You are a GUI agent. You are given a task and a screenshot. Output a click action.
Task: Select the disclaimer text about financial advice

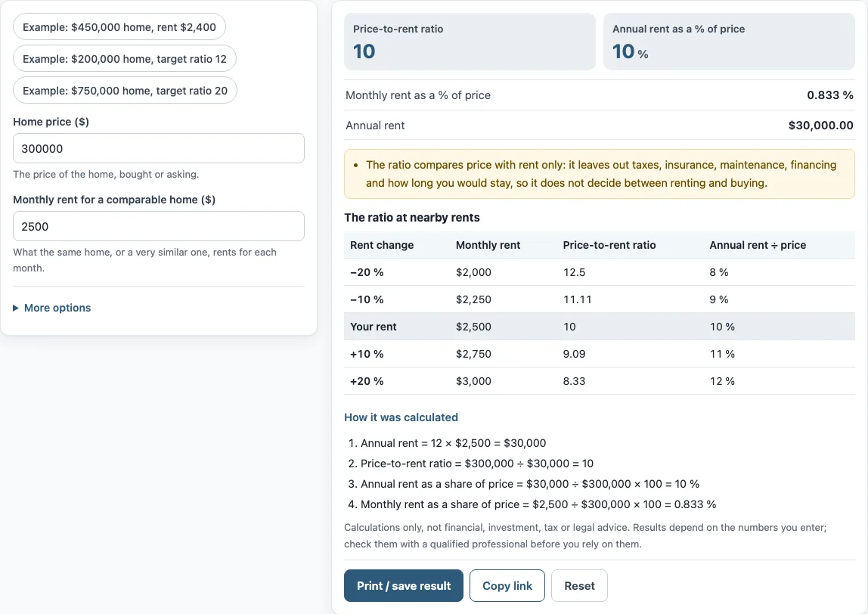585,535
